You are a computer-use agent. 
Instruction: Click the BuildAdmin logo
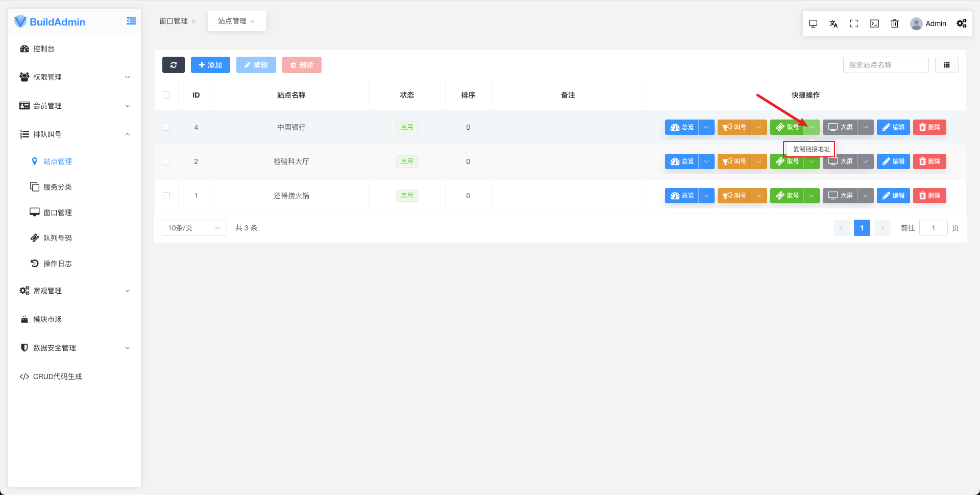click(50, 21)
